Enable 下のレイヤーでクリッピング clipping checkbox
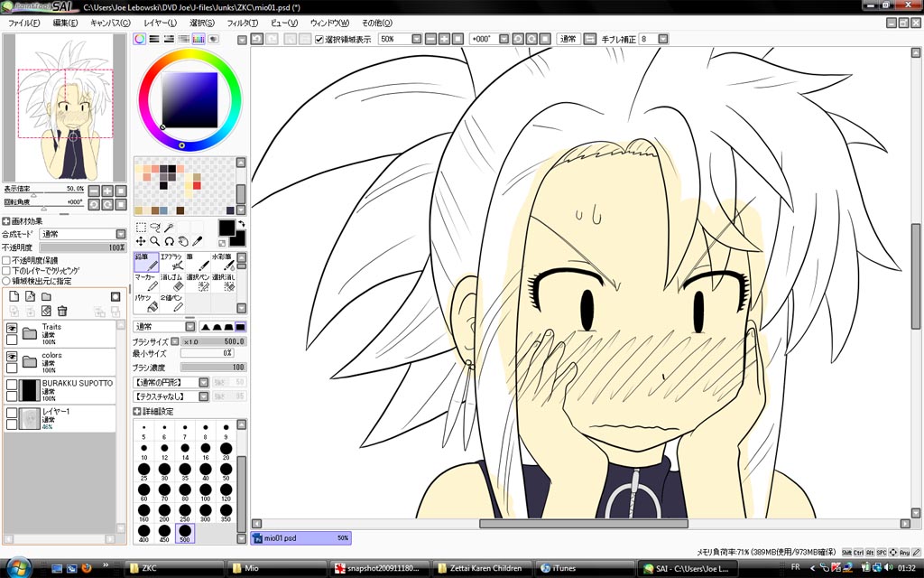Viewport: 924px width, 578px height. pos(6,271)
